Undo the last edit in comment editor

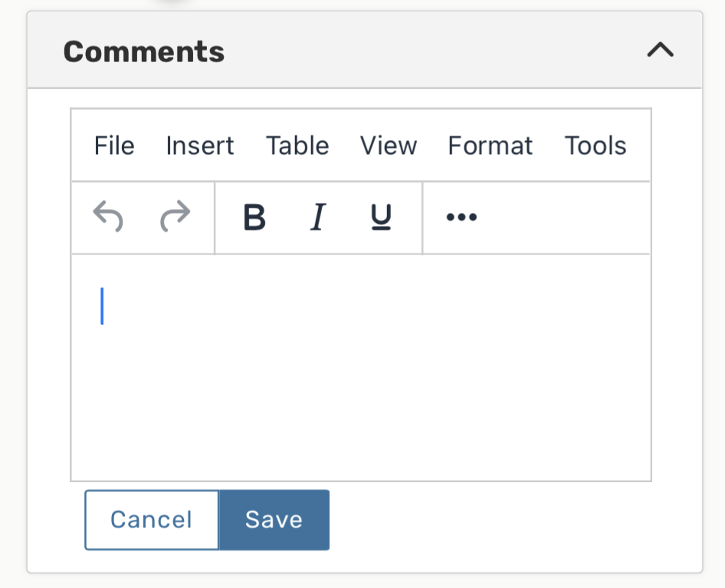point(108,218)
